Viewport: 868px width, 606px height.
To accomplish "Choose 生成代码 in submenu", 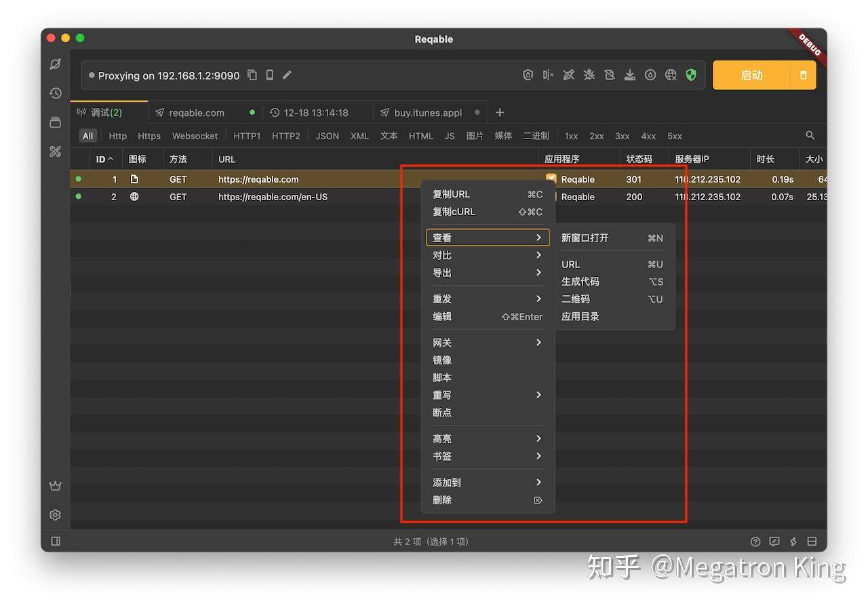I will (612, 282).
